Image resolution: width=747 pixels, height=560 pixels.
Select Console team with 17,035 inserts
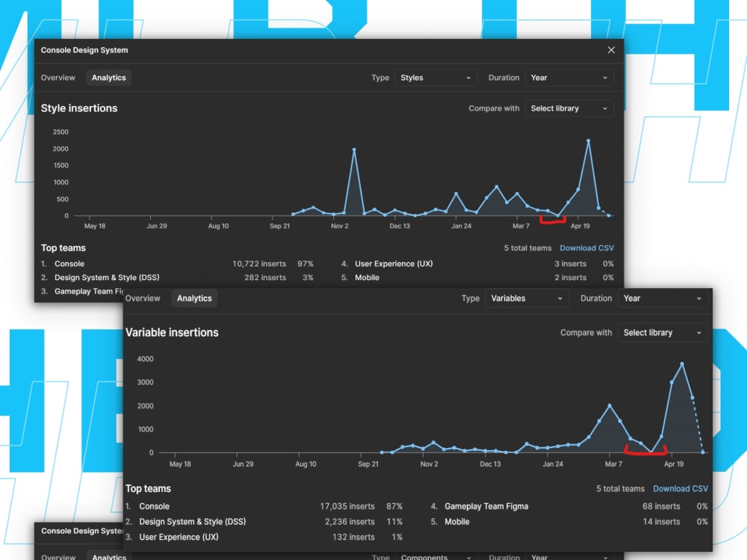coord(264,506)
